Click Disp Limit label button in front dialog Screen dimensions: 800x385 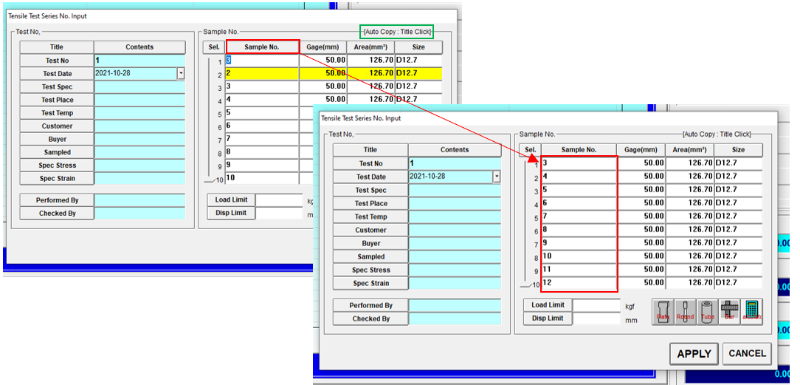point(548,318)
